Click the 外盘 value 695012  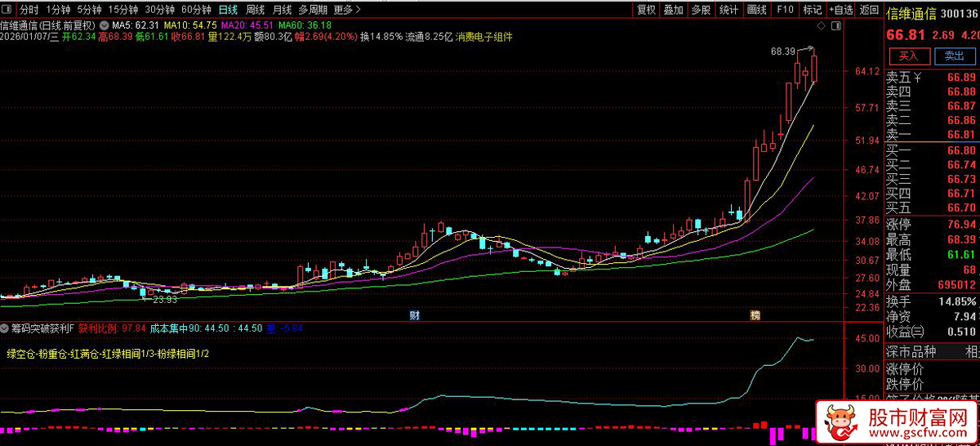pyautogui.click(x=956, y=285)
